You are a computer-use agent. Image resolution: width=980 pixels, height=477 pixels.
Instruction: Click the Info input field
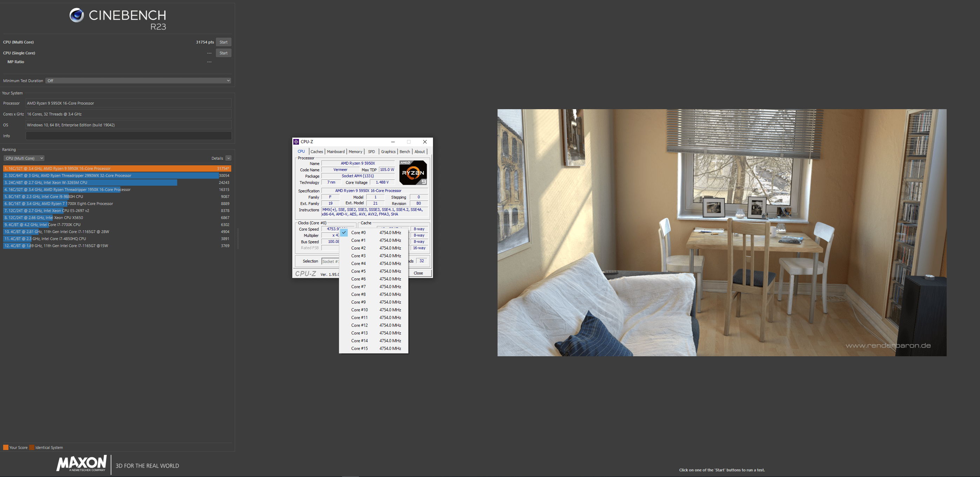128,136
